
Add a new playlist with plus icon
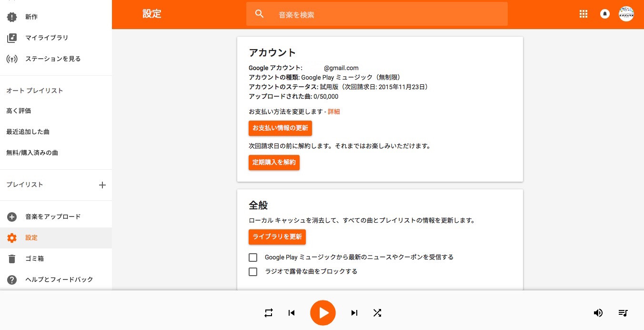point(102,185)
